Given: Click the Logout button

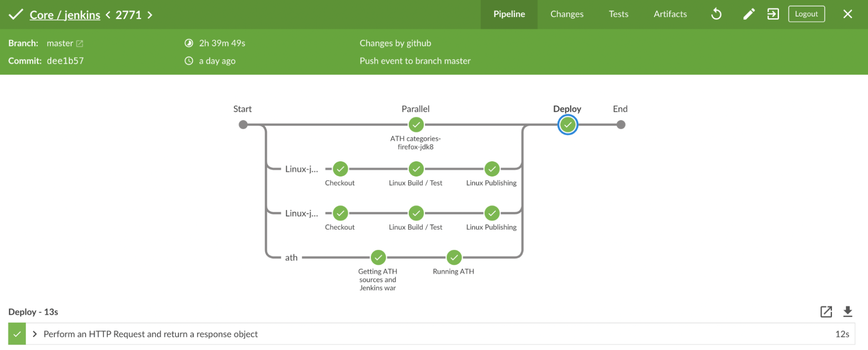Looking at the screenshot, I should point(806,14).
